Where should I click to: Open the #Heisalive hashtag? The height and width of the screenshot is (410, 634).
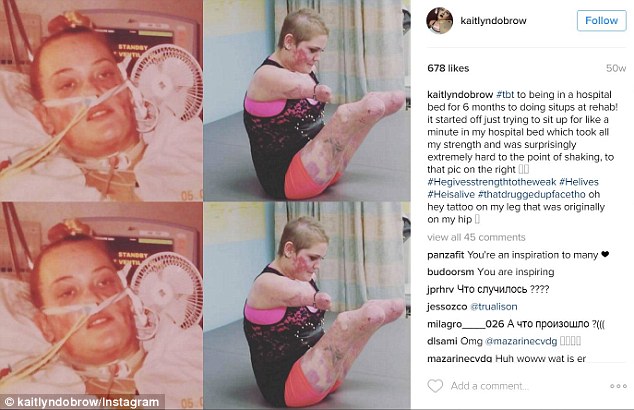451,194
